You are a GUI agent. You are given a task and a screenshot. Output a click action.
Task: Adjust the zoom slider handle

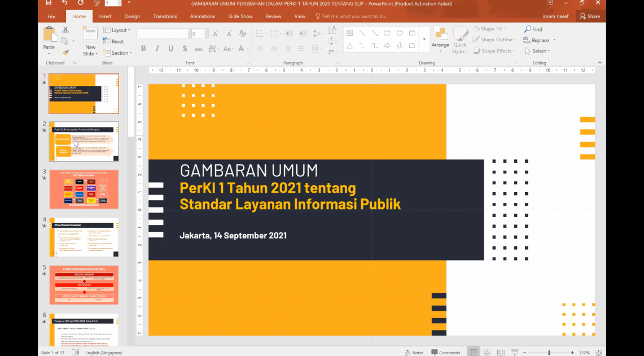point(549,353)
